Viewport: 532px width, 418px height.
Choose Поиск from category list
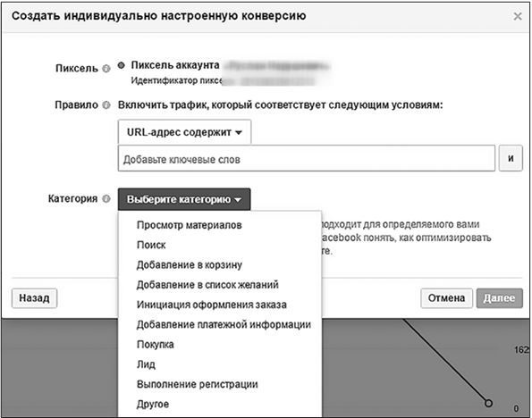click(x=151, y=245)
